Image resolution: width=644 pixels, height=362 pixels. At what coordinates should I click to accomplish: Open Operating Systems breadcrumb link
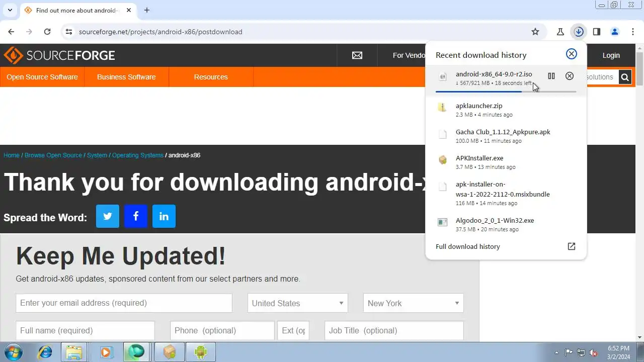[138, 155]
